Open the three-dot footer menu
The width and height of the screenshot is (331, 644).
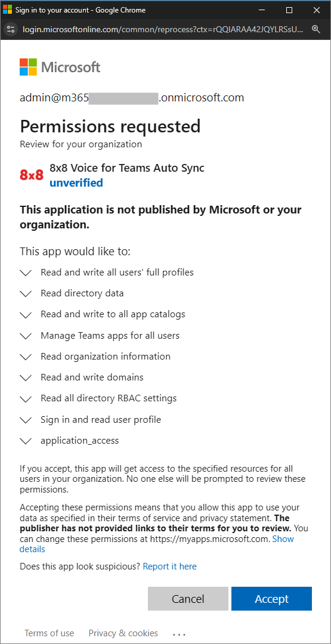pyautogui.click(x=179, y=634)
